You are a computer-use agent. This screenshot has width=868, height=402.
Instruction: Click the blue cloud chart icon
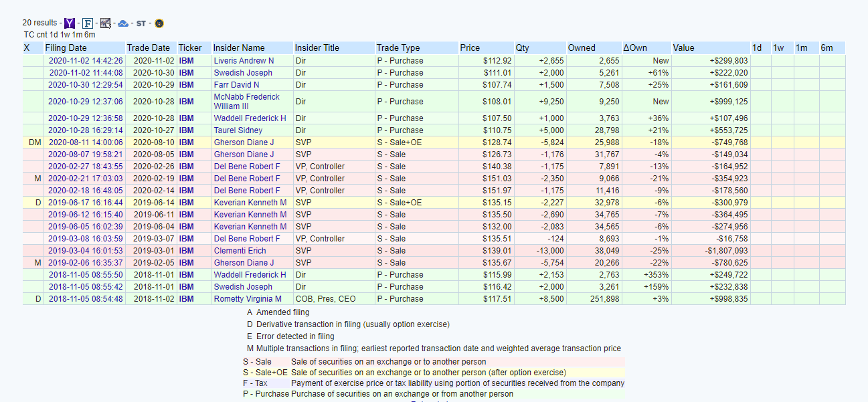tap(123, 23)
